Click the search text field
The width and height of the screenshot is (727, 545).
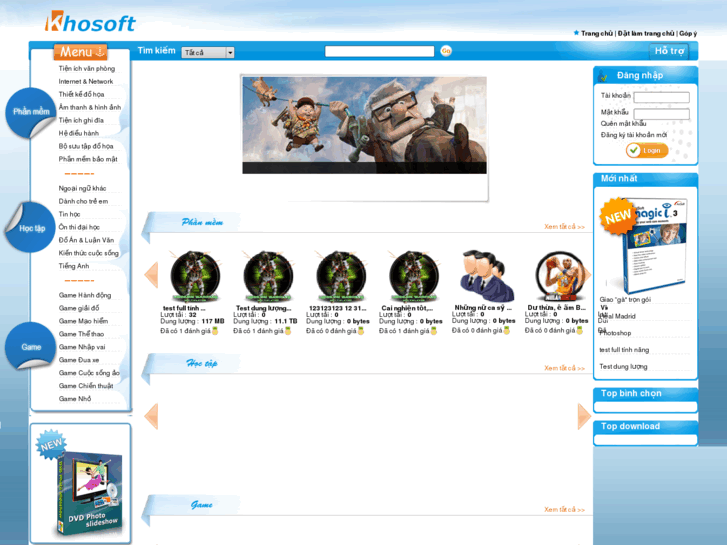coord(379,51)
